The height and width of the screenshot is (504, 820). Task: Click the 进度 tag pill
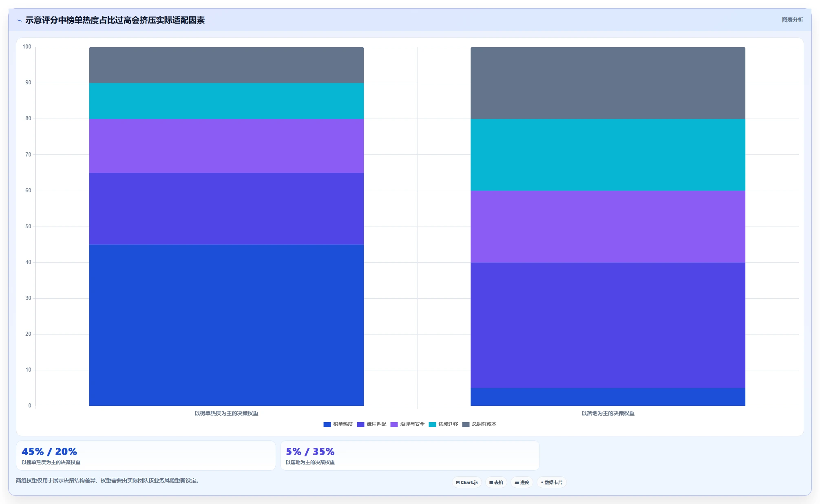(522, 482)
